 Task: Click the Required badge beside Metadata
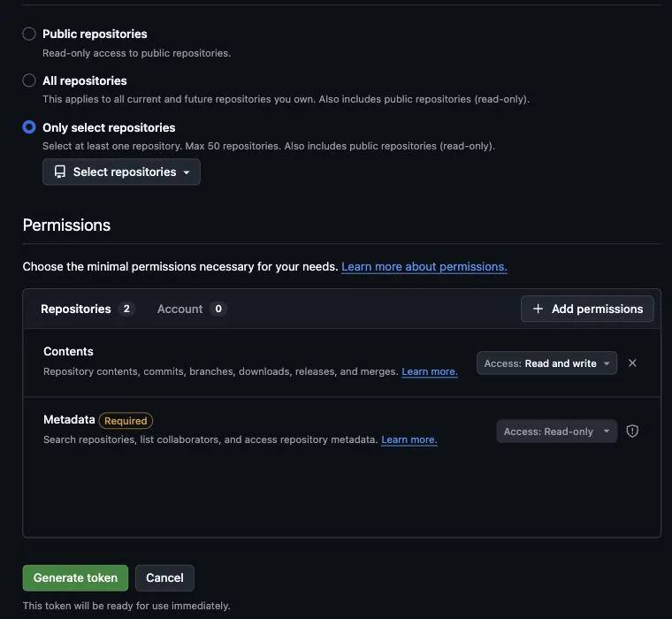click(126, 421)
